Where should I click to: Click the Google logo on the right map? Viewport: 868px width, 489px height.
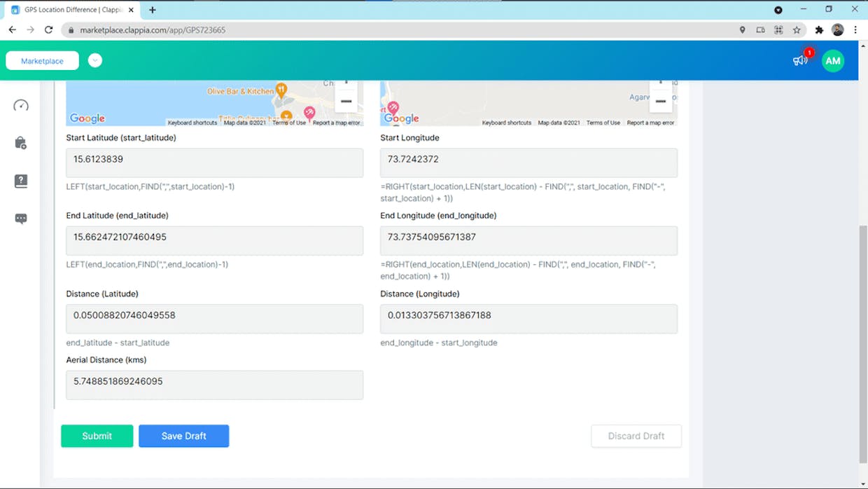point(402,118)
